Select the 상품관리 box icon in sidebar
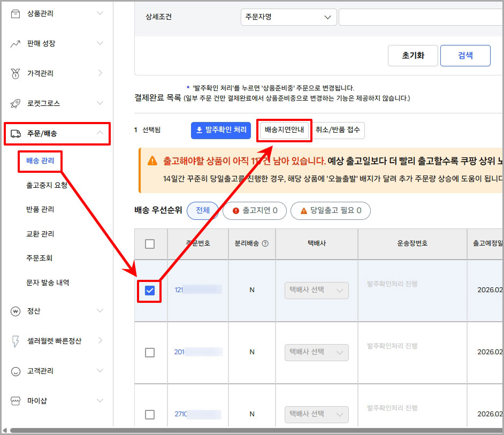The image size is (504, 435). 15,13
